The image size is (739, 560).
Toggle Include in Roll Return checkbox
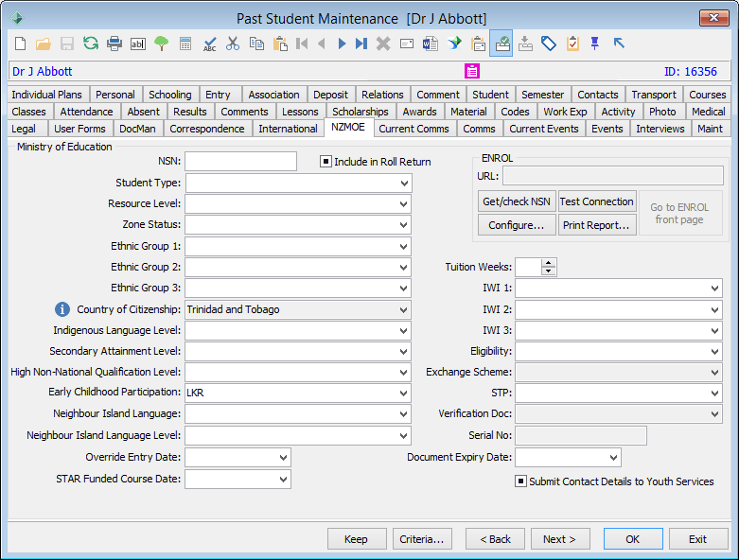coord(326,162)
